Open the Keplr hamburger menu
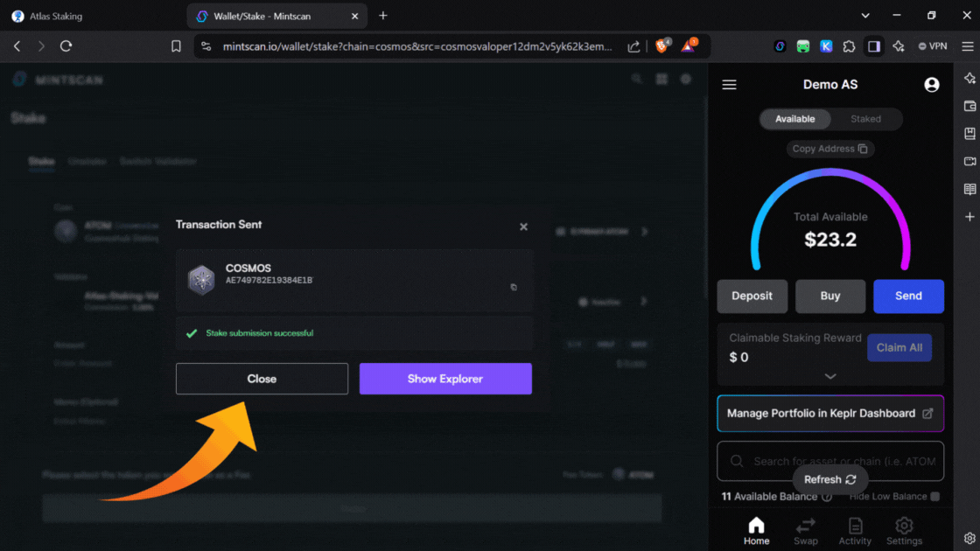 tap(729, 85)
